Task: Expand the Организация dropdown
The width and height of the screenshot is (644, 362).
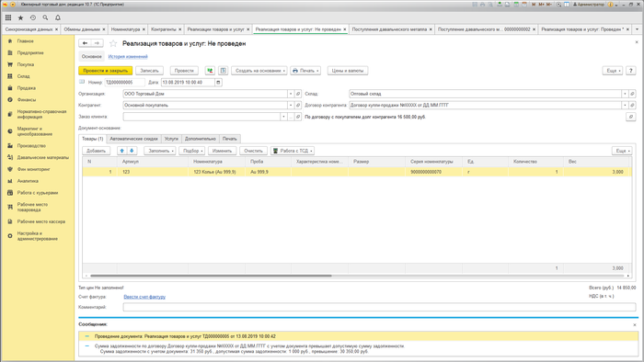Action: [x=291, y=94]
